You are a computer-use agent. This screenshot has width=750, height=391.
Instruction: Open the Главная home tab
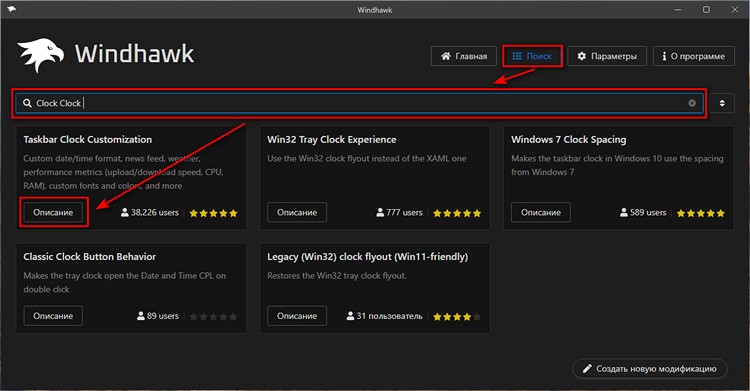(x=463, y=56)
